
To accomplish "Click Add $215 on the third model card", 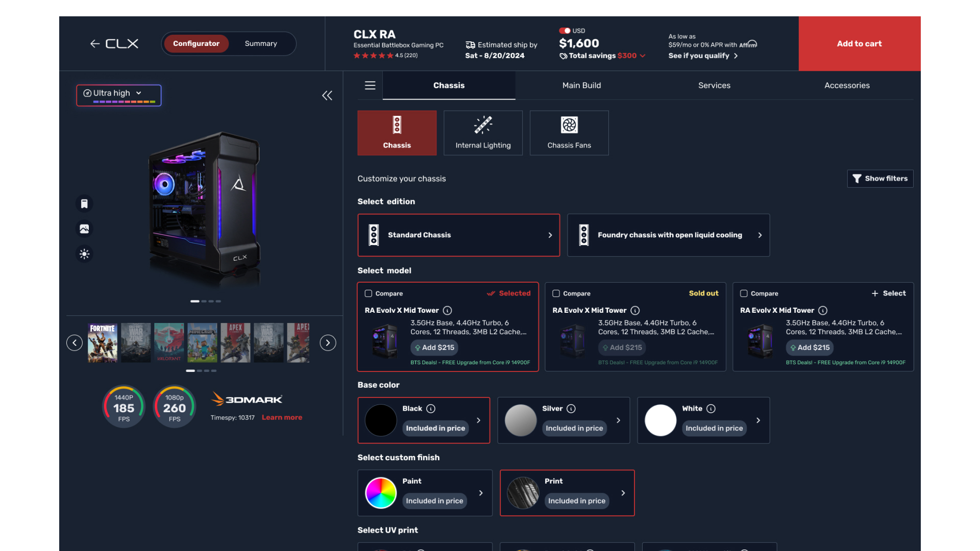I will coord(810,347).
